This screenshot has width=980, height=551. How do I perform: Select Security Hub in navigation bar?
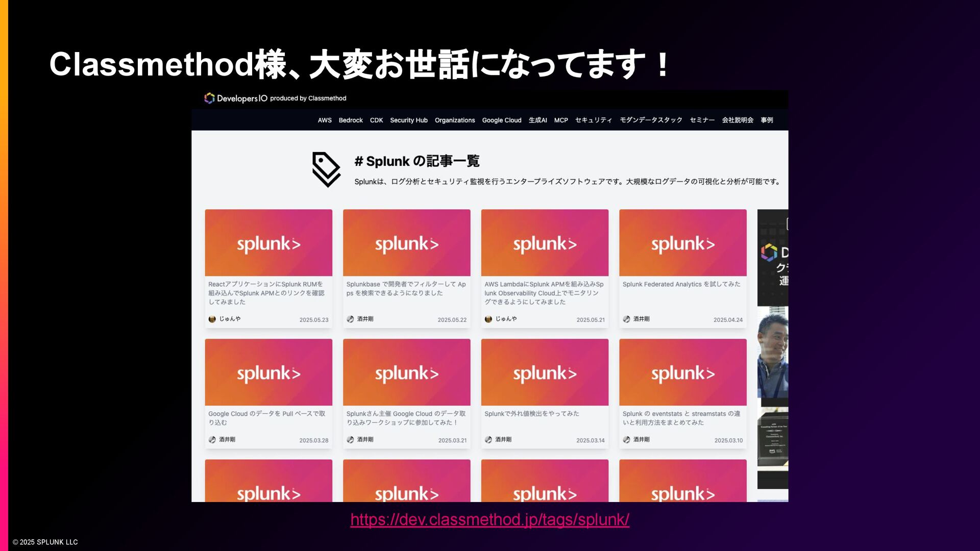click(408, 120)
